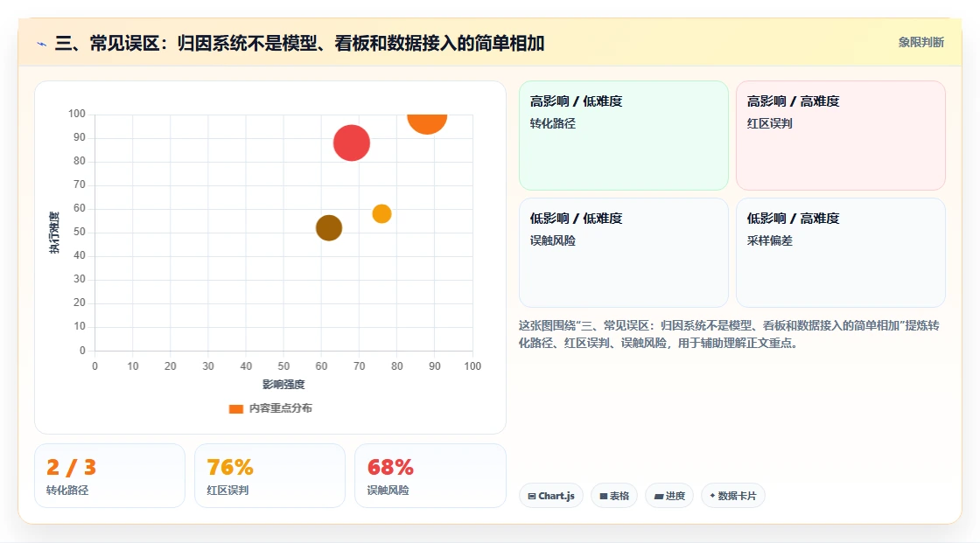Click the 误触风险 text in quadrant card
Screen dimensions: 980x543
tap(552, 240)
